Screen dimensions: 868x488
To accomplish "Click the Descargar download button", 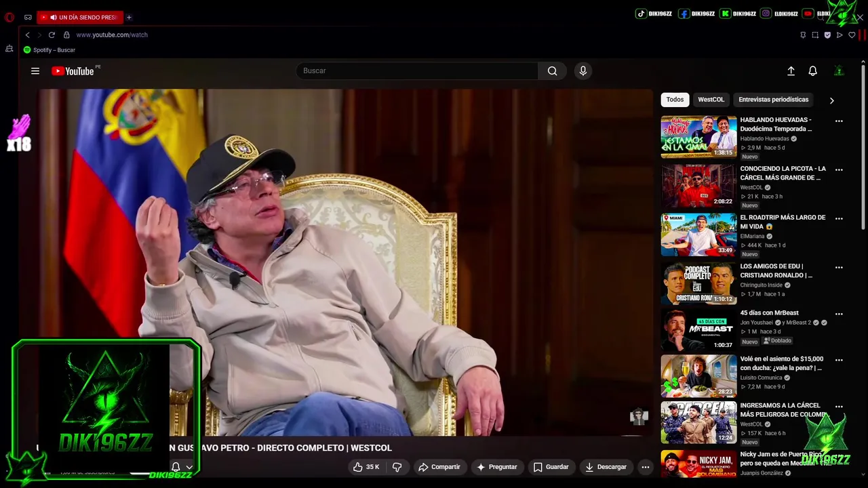I will [606, 467].
